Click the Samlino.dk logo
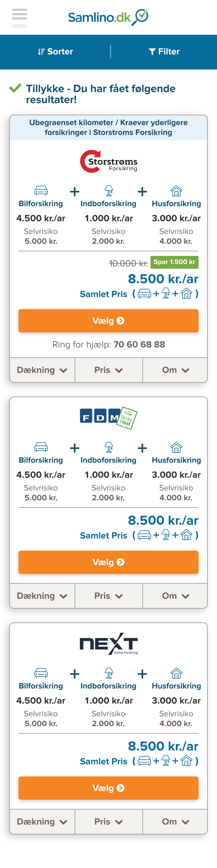This screenshot has width=217, height=868. [108, 17]
